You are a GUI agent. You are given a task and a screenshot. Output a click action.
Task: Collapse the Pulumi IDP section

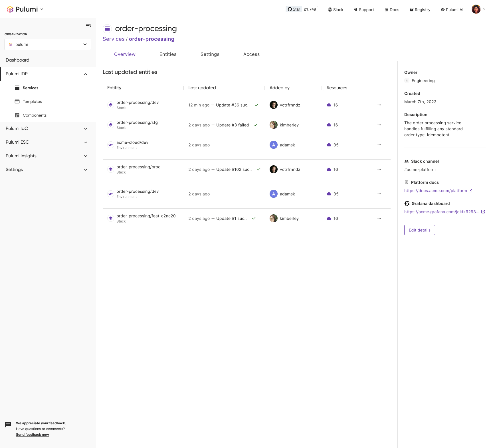pyautogui.click(x=86, y=74)
